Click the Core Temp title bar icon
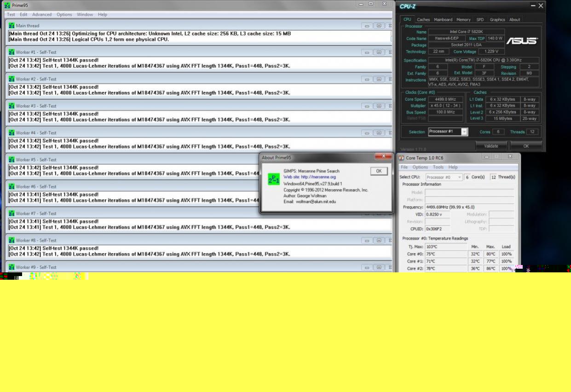Viewport: 571px width, 392px height. coord(402,158)
